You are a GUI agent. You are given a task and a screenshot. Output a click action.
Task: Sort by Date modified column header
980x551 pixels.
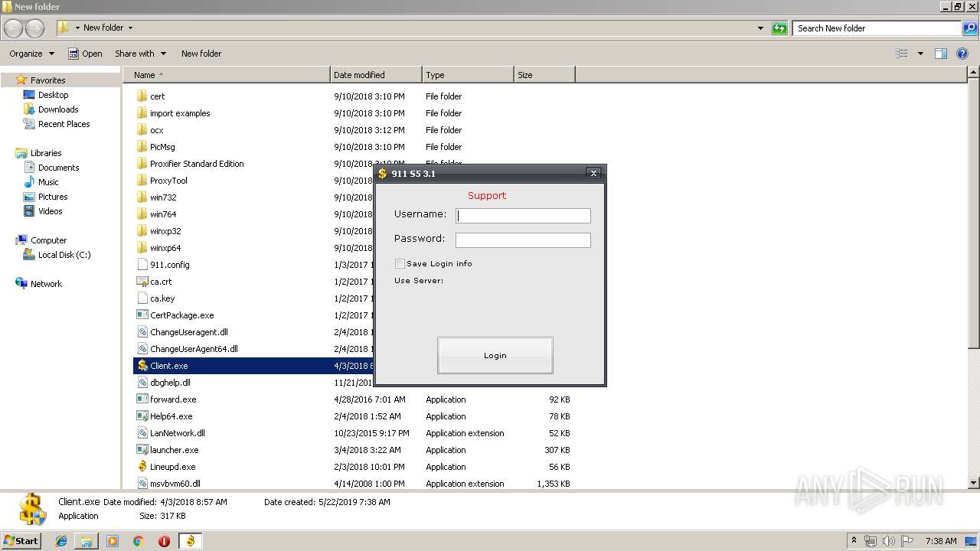pyautogui.click(x=376, y=75)
